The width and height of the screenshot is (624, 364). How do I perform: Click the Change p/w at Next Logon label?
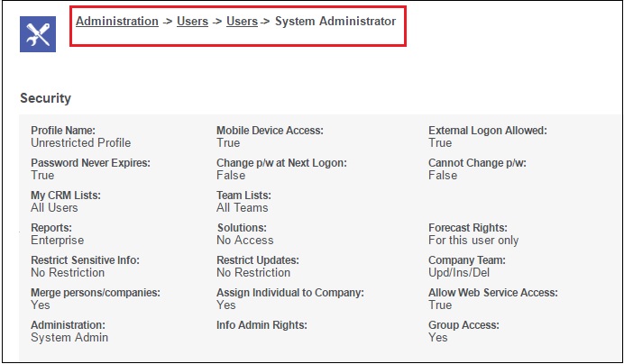coord(281,163)
